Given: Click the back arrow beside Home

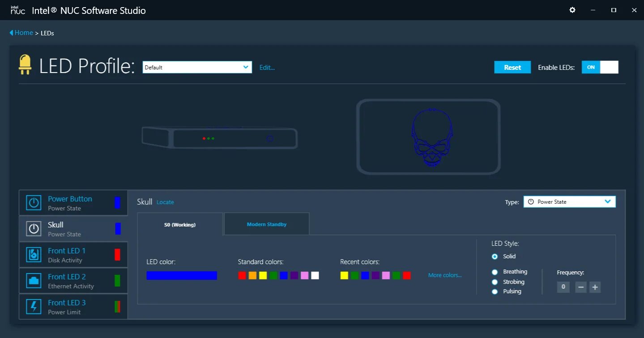Looking at the screenshot, I should point(11,33).
